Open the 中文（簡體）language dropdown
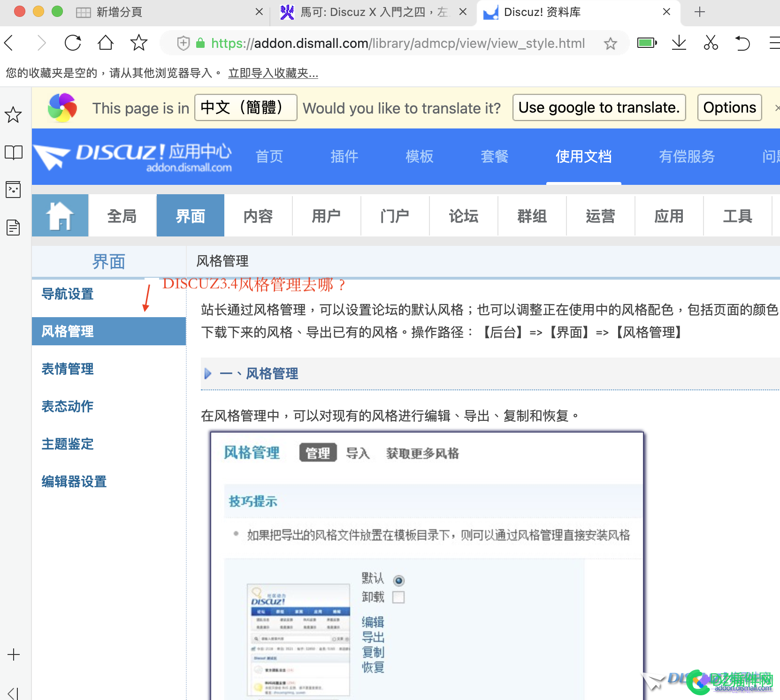Screen dimensions: 780x700 click(x=245, y=107)
